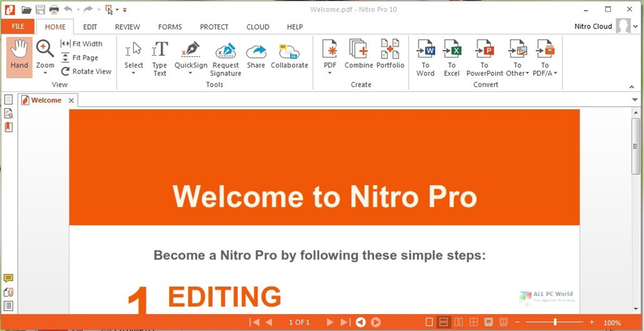Close the Welcome document tab
The height and width of the screenshot is (331, 644).
(x=71, y=100)
